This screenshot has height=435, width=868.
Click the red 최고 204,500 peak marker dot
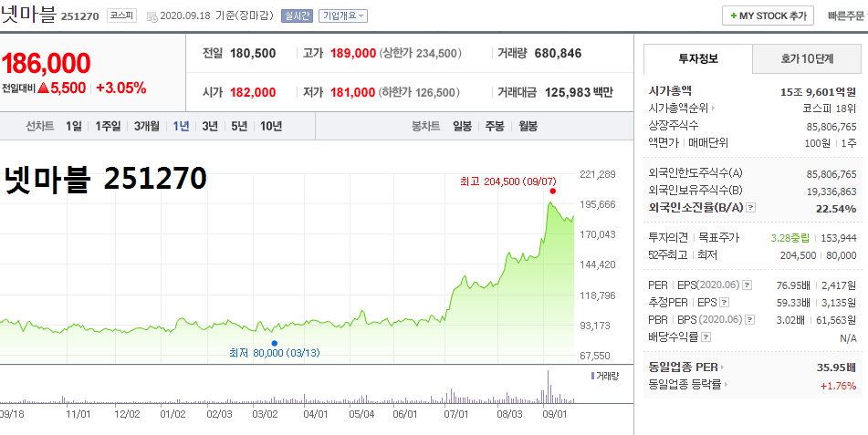pyautogui.click(x=552, y=191)
